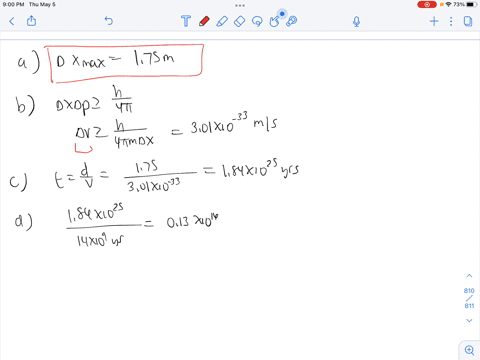The width and height of the screenshot is (480, 360).
Task: Select the Highlighter tool
Action: [x=222, y=21]
